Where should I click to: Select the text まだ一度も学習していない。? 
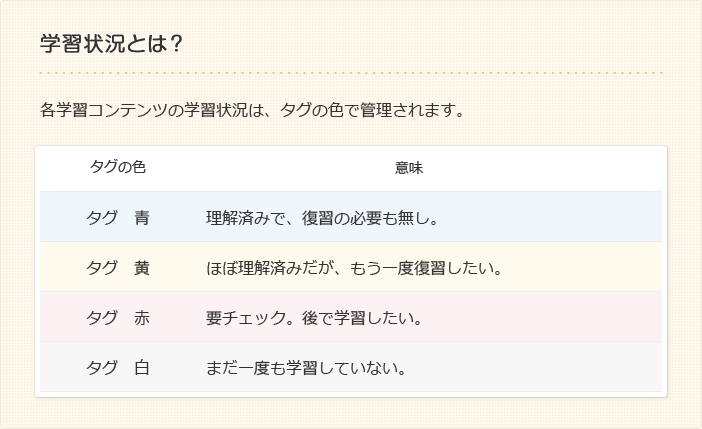(x=306, y=368)
